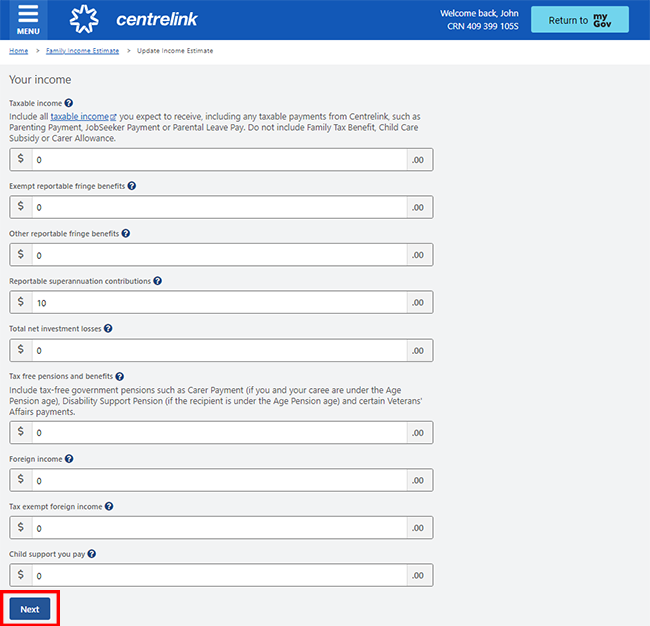The width and height of the screenshot is (650, 626).
Task: Focus the Taxable income amount field
Action: pos(220,160)
